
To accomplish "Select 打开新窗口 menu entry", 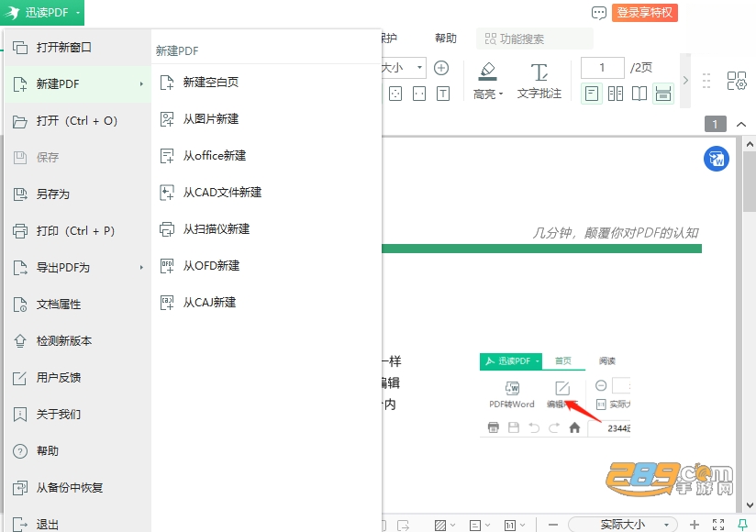I will pyautogui.click(x=77, y=47).
